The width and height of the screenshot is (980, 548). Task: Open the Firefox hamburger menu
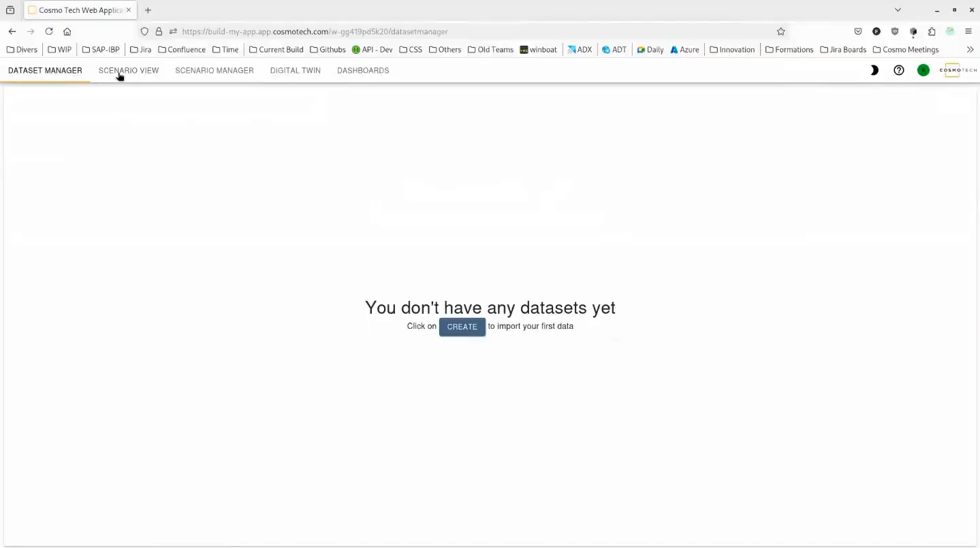(968, 31)
